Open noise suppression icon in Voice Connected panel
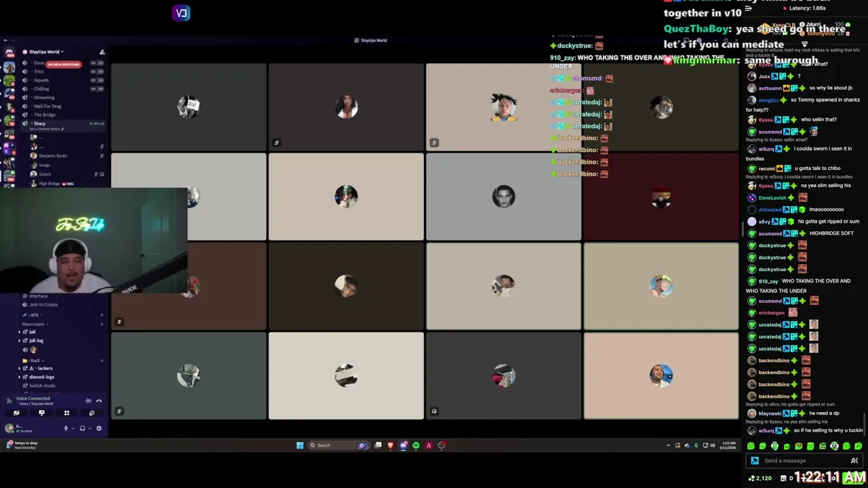 (88, 401)
